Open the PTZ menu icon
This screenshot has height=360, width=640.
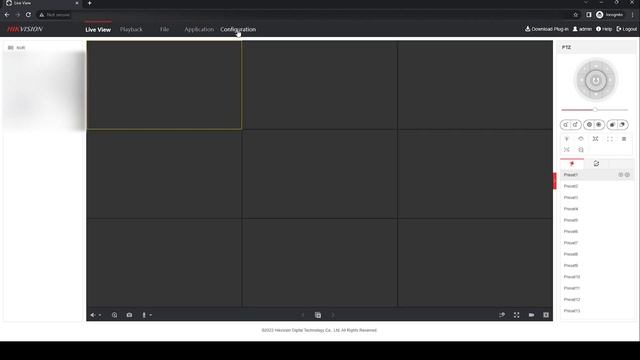pos(624,139)
